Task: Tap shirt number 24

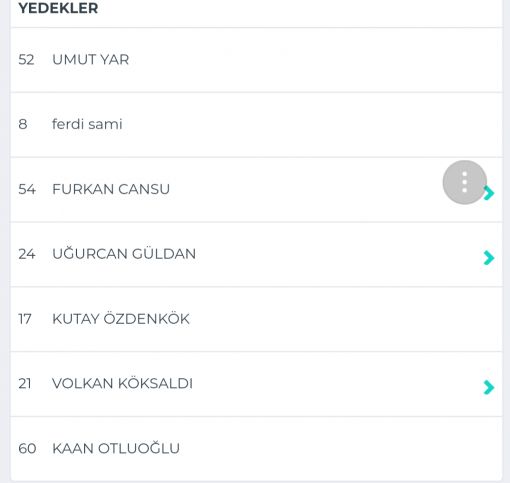Action: pos(27,254)
